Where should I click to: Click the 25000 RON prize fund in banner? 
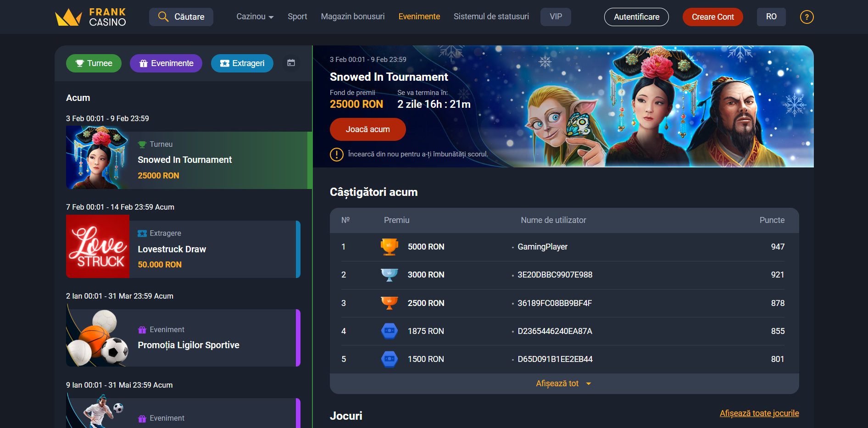(356, 104)
